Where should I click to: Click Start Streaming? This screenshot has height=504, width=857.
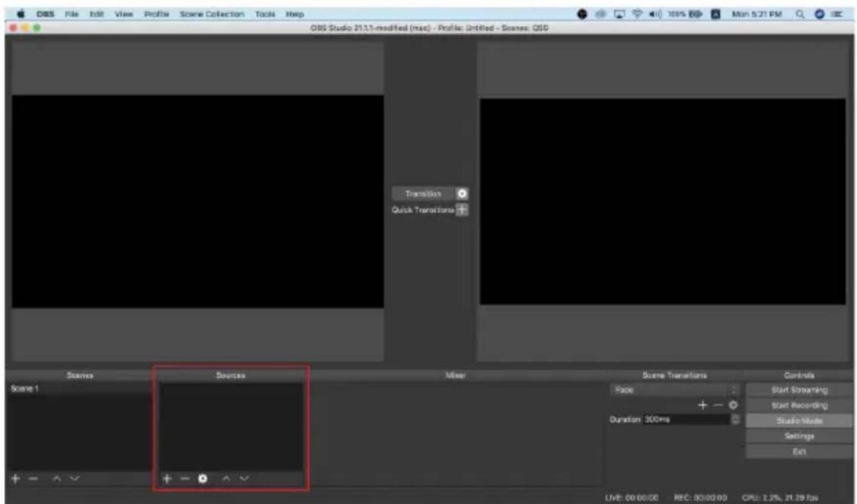[799, 390]
